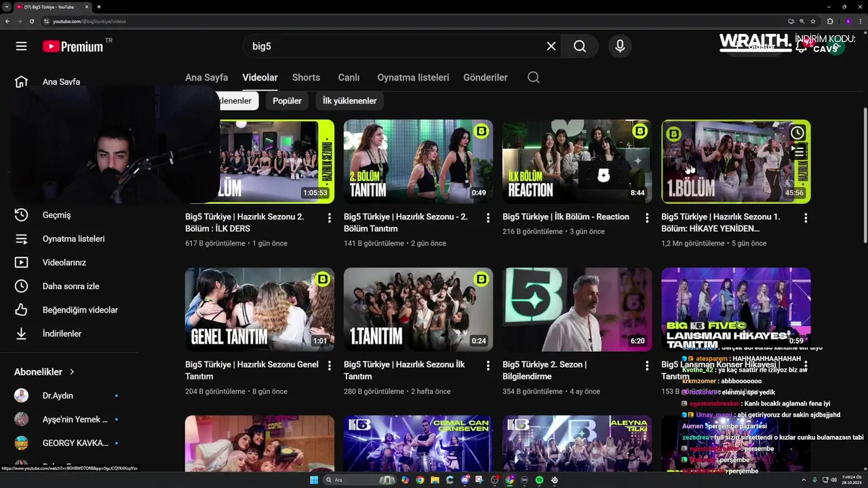The image size is (868, 488).
Task: Start voice search with microphone icon
Action: pyautogui.click(x=619, y=46)
